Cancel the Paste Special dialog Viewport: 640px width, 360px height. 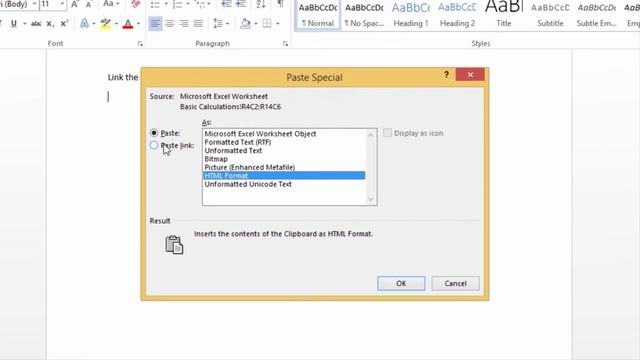(x=456, y=283)
